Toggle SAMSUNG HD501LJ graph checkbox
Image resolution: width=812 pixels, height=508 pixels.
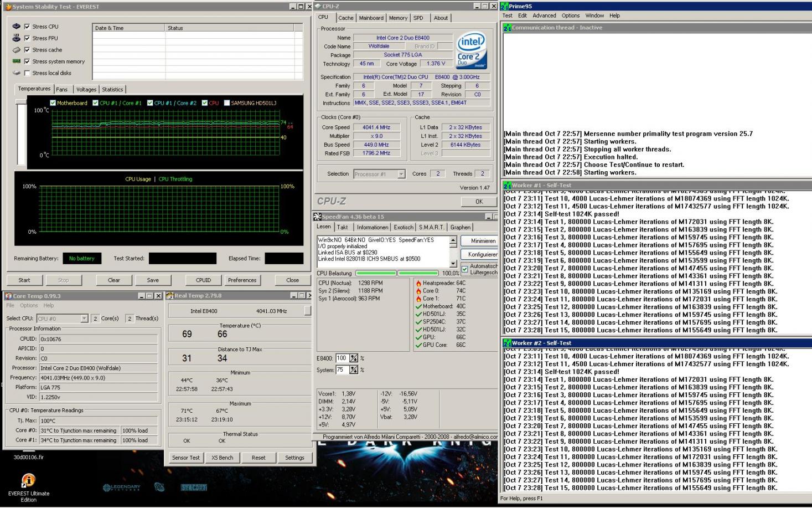(x=226, y=103)
